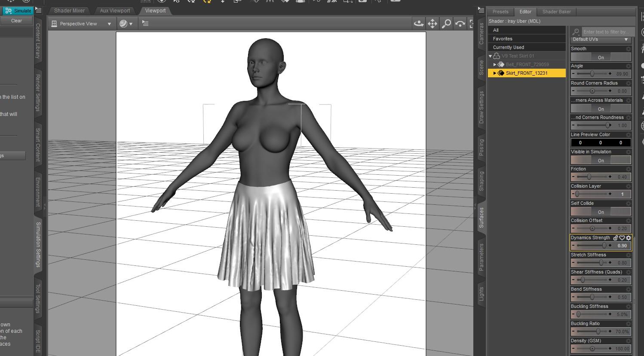
Task: Collapse the V9 Test Skirt 01 tree node
Action: [490, 56]
